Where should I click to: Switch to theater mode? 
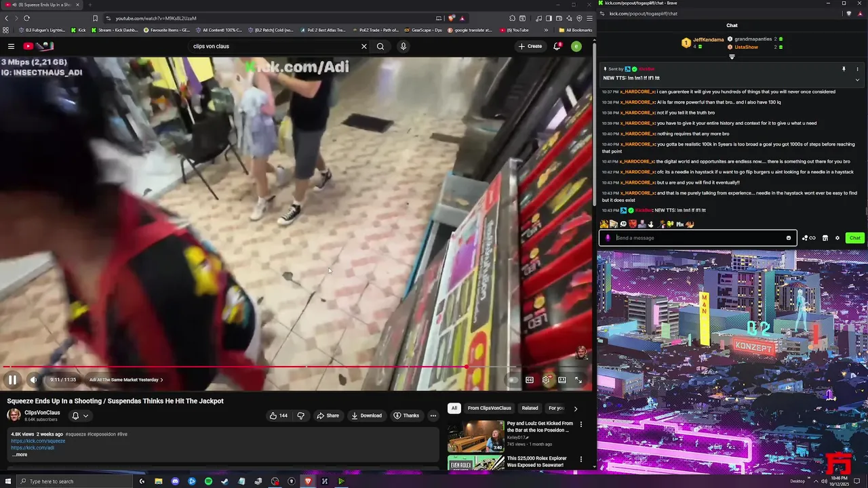coord(562,380)
